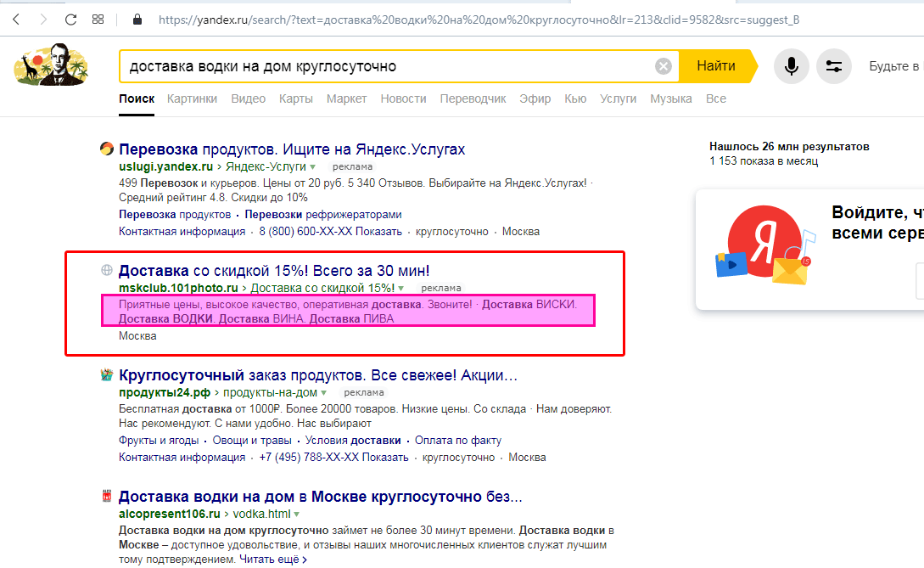Expand arrow after 'Доставка со скидкой 15%!' path
Screen dimensions: 924x568
point(401,289)
